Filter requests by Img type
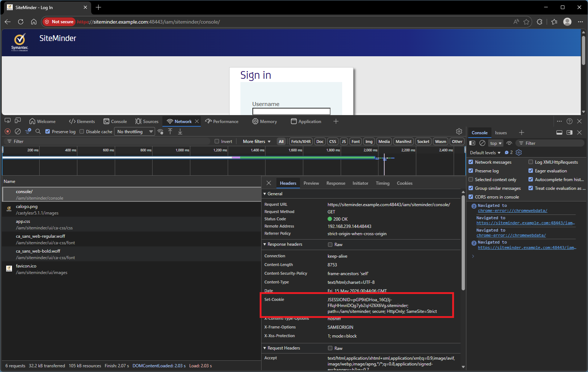The height and width of the screenshot is (372, 588). (369, 142)
